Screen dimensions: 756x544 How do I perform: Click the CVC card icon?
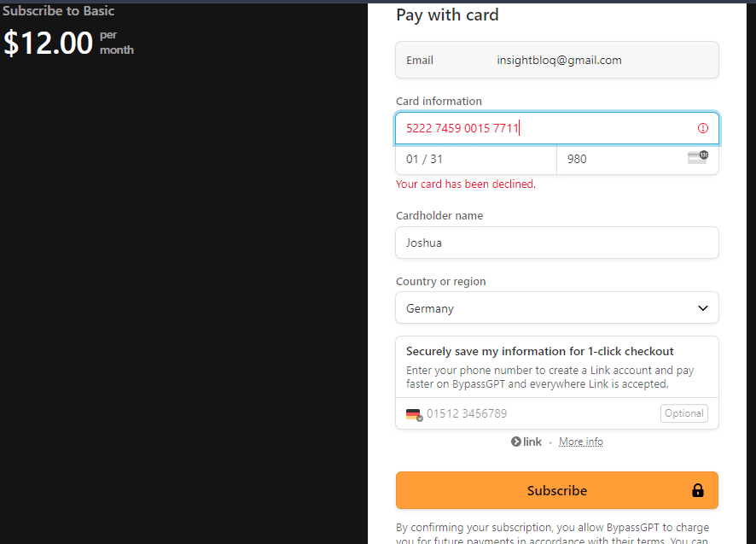(x=697, y=157)
